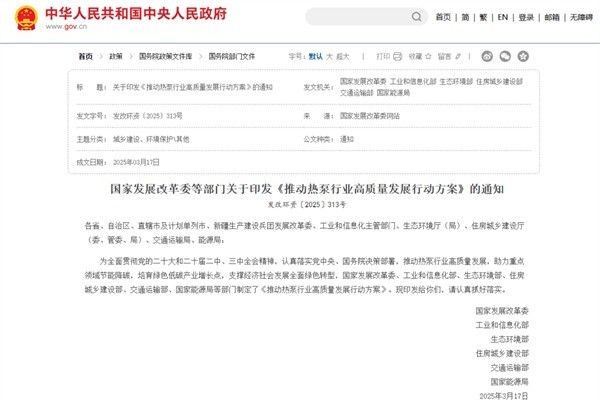Select 超大 font size
Screen dimensions: 600x403
click(x=343, y=57)
